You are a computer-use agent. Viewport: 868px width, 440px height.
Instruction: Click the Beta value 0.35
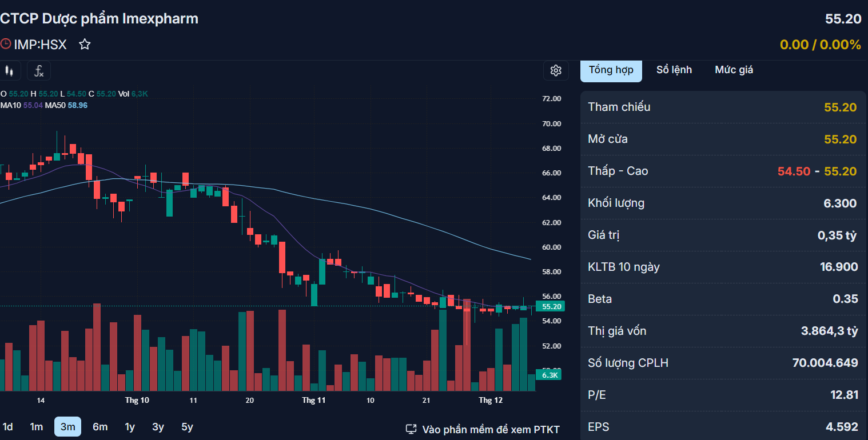pyautogui.click(x=845, y=299)
